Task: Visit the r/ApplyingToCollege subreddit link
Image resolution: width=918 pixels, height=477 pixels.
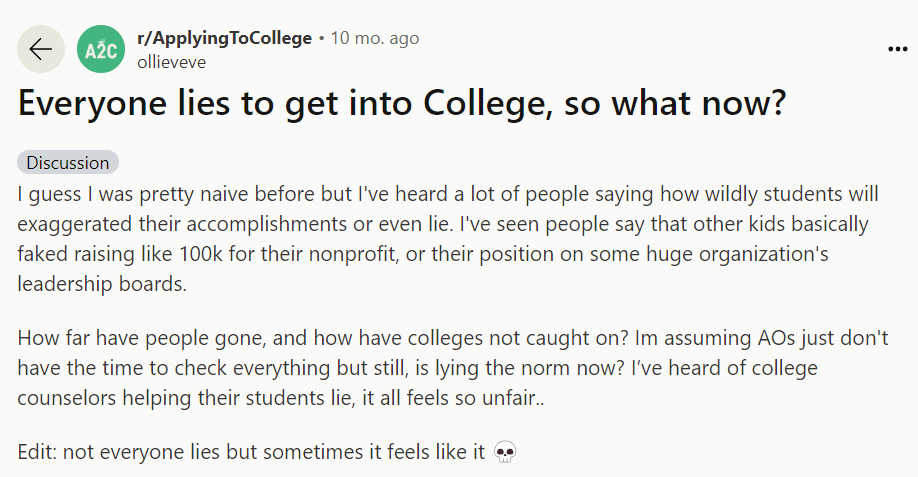Action: (224, 38)
